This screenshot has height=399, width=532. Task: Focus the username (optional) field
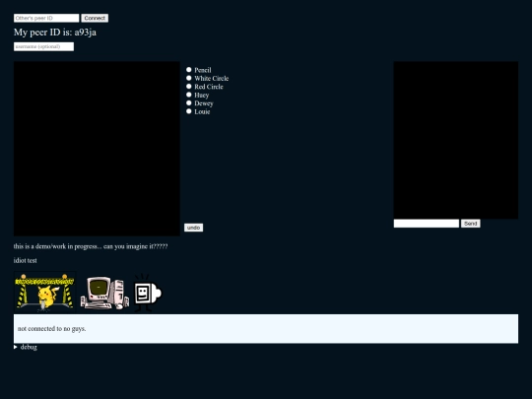tap(43, 46)
